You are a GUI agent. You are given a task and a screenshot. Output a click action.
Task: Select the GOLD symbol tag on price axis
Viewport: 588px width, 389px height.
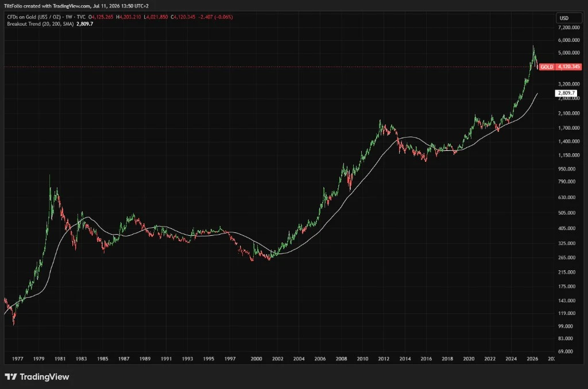(x=547, y=67)
